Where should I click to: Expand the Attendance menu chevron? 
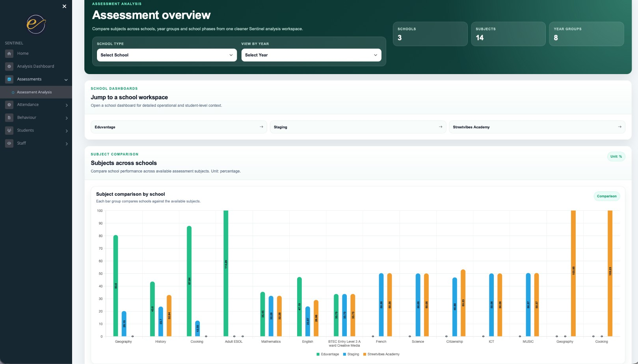point(67,105)
